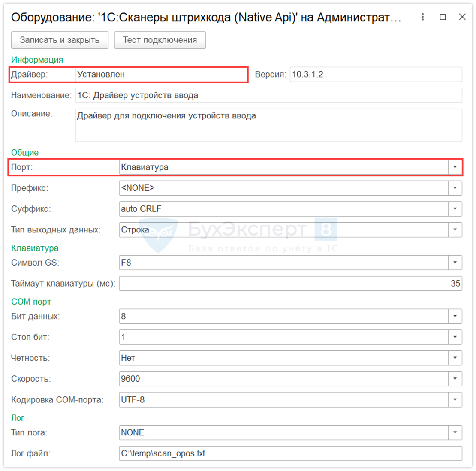
Task: Close the equipment settings window
Action: (462, 17)
